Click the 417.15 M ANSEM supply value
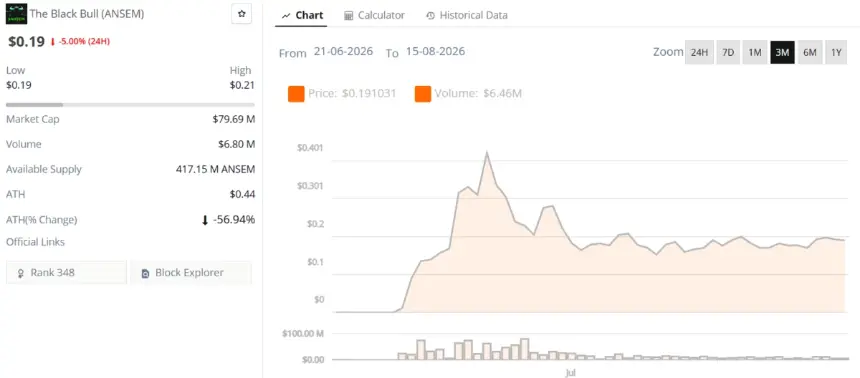Viewport: 860px width, 378px height. 216,170
